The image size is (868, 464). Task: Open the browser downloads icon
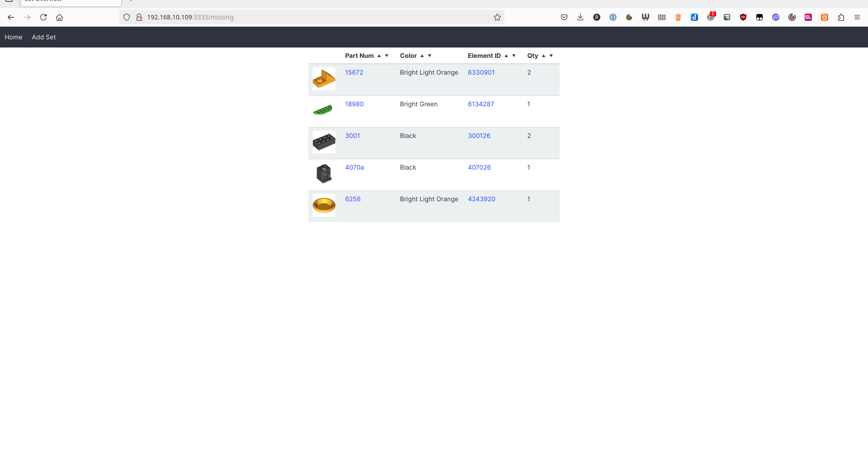(x=580, y=17)
